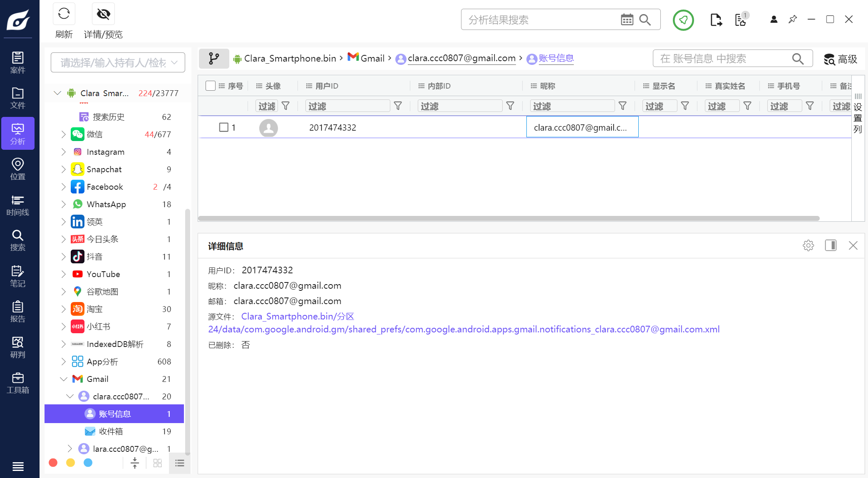868x478 pixels.
Task: Click the branch tree icon in breadcrumb
Action: [214, 58]
